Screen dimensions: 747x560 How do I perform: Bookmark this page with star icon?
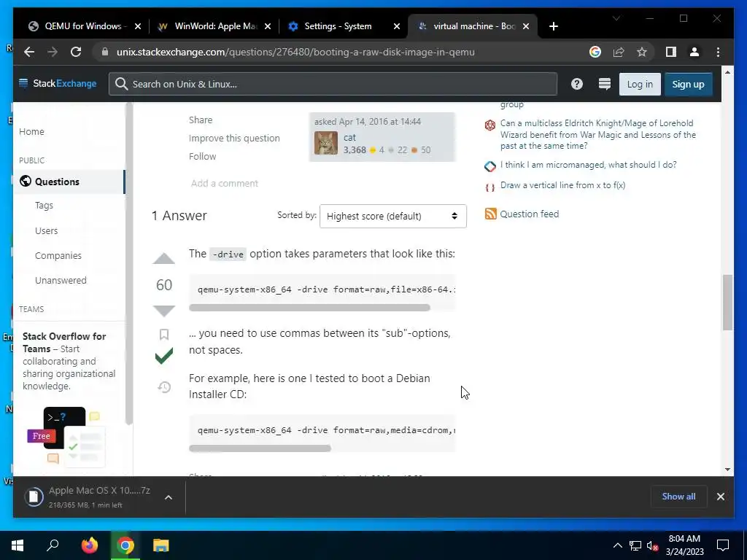click(x=642, y=52)
